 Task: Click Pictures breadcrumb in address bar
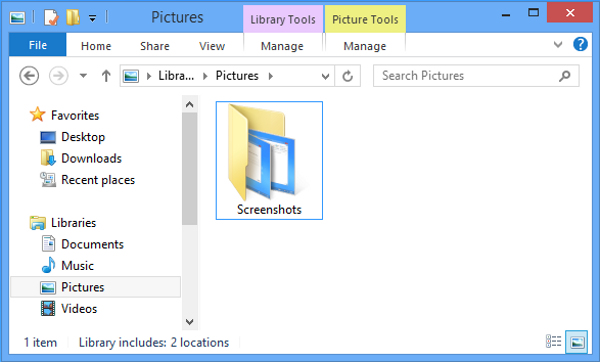point(237,76)
